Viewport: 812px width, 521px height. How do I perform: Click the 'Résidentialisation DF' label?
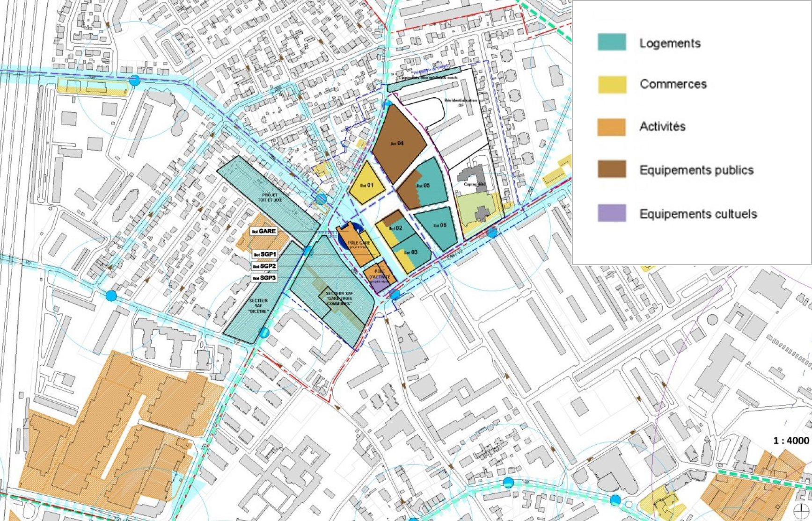(461, 103)
